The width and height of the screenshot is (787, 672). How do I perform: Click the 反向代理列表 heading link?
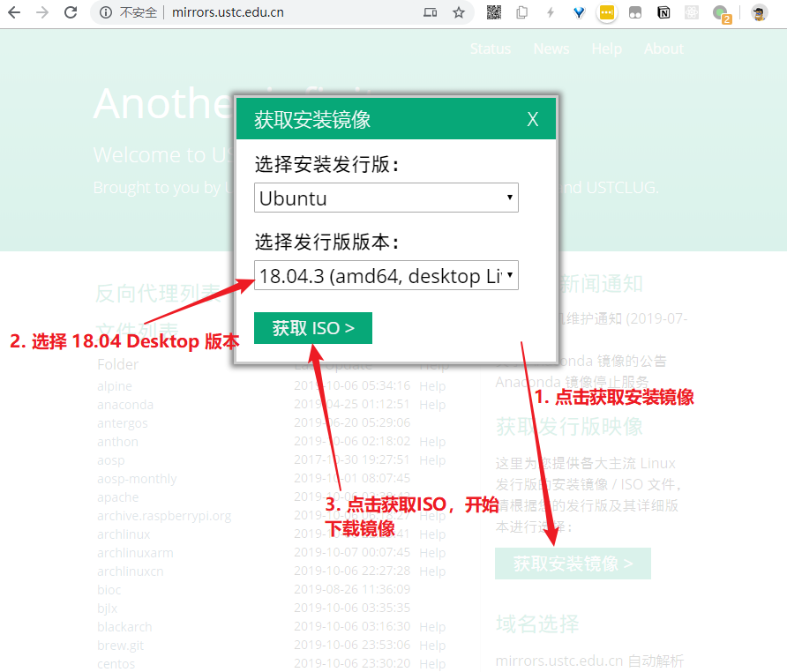click(x=158, y=293)
